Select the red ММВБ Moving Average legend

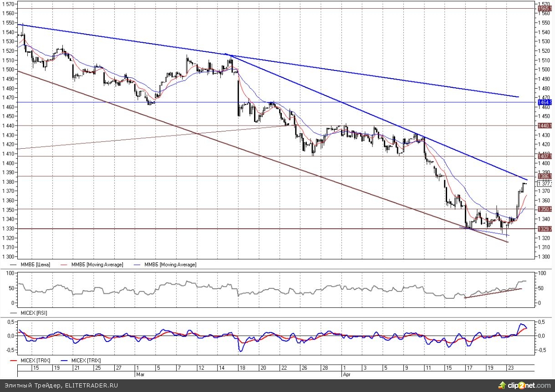96,264
